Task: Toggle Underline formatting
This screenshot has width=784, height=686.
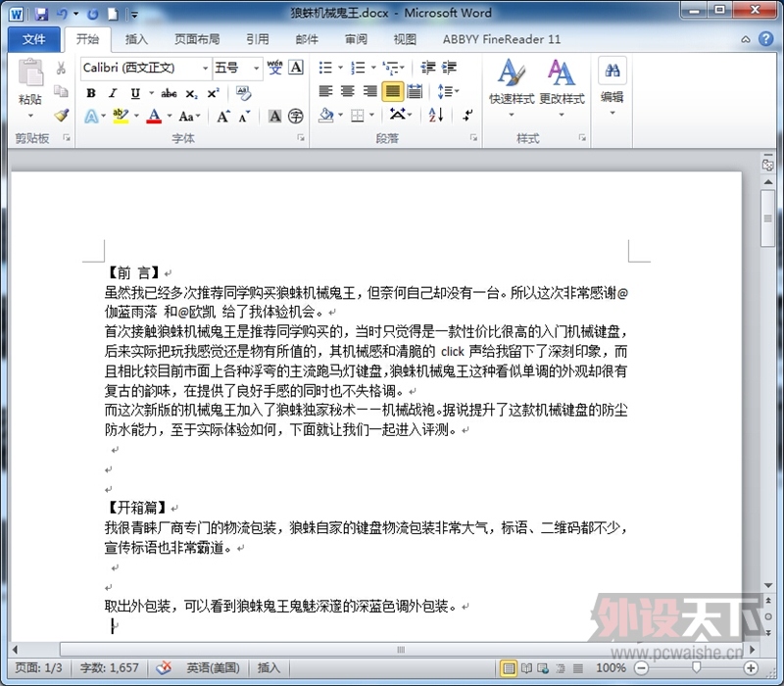Action: (135, 93)
